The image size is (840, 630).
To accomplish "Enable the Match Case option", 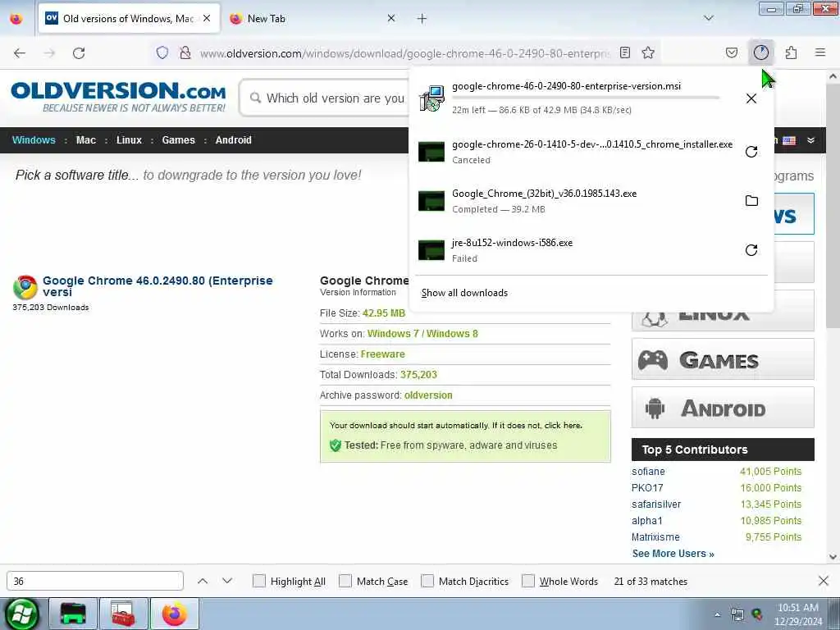I will pyautogui.click(x=345, y=581).
